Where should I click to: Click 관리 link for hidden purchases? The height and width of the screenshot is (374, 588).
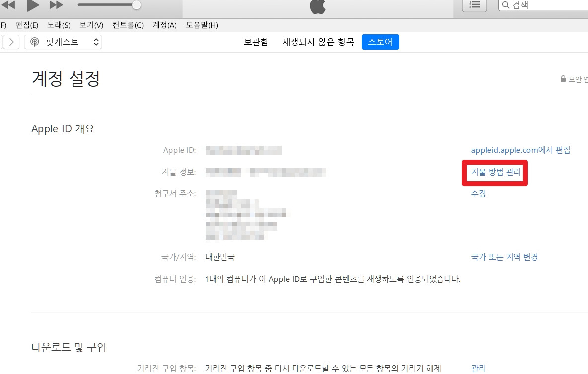point(479,369)
